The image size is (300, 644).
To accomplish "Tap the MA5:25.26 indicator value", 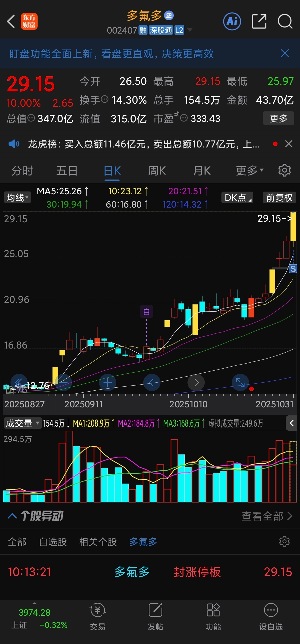I will (62, 191).
